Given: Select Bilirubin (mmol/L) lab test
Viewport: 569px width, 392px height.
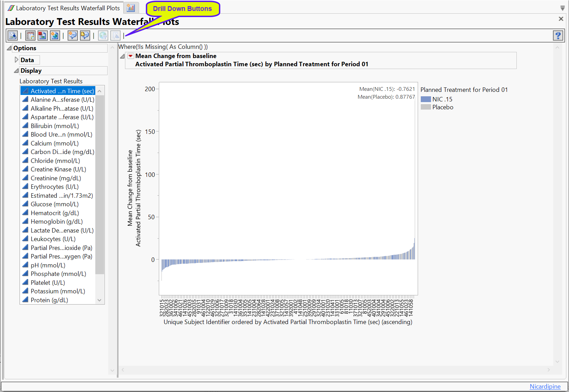Looking at the screenshot, I should [58, 126].
